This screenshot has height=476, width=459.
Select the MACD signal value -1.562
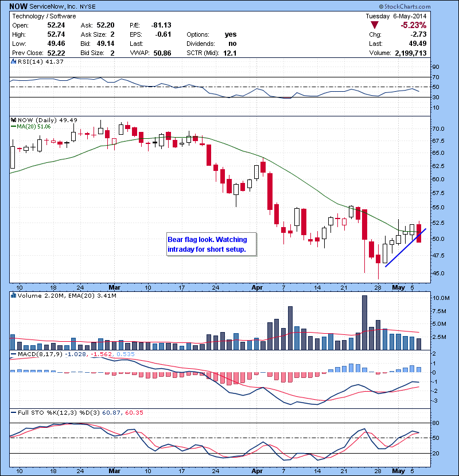coord(101,354)
